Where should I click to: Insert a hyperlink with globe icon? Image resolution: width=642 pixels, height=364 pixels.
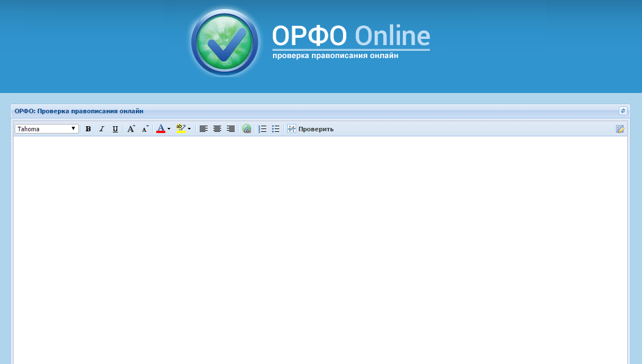247,129
